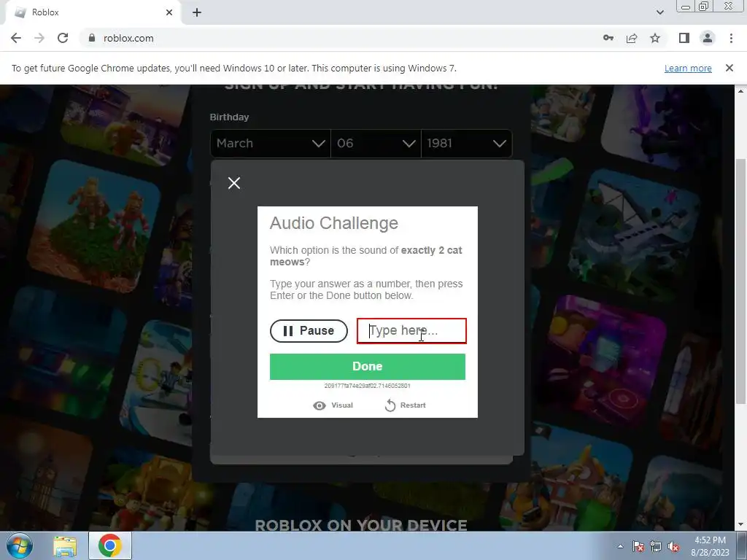This screenshot has width=747, height=560.
Task: Open network status tray icon
Action: pyautogui.click(x=656, y=546)
